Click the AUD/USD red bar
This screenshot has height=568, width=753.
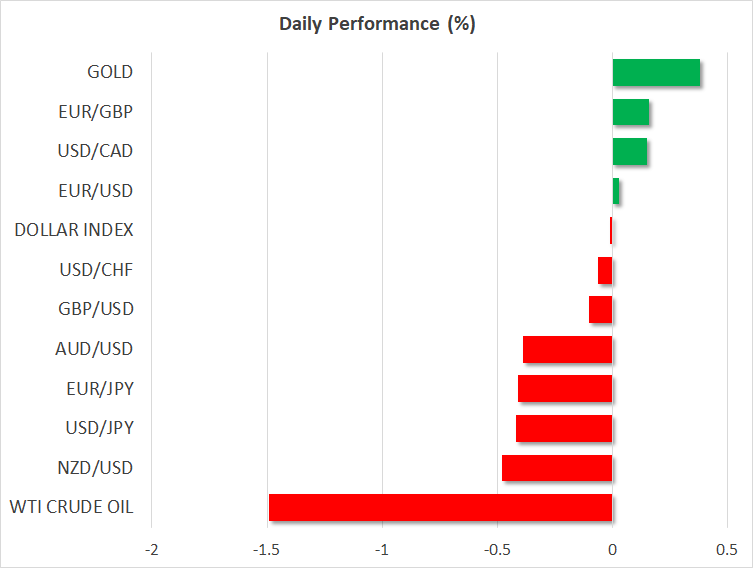[x=567, y=349]
